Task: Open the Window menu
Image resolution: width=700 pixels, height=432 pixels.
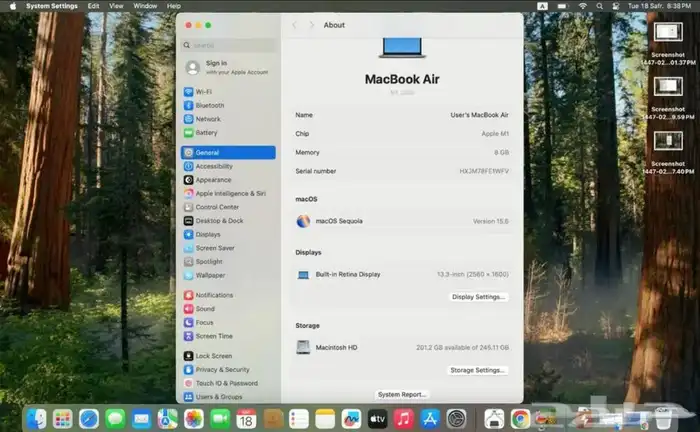Action: pos(145,6)
